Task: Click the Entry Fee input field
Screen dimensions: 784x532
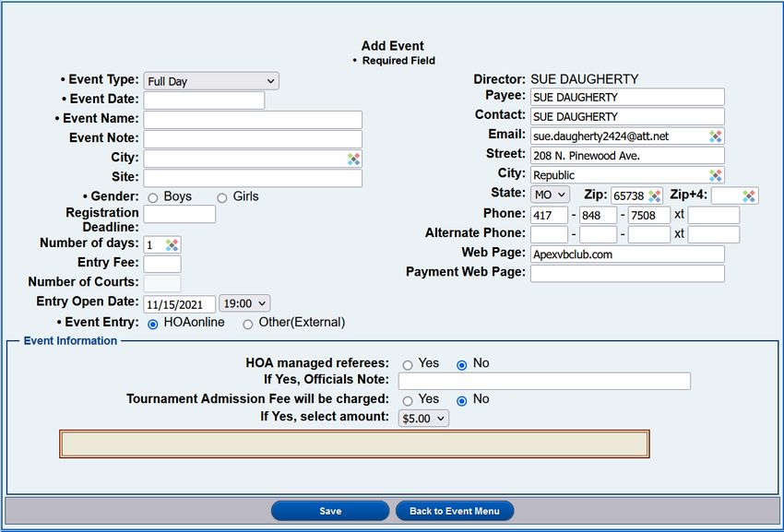Action: click(162, 264)
